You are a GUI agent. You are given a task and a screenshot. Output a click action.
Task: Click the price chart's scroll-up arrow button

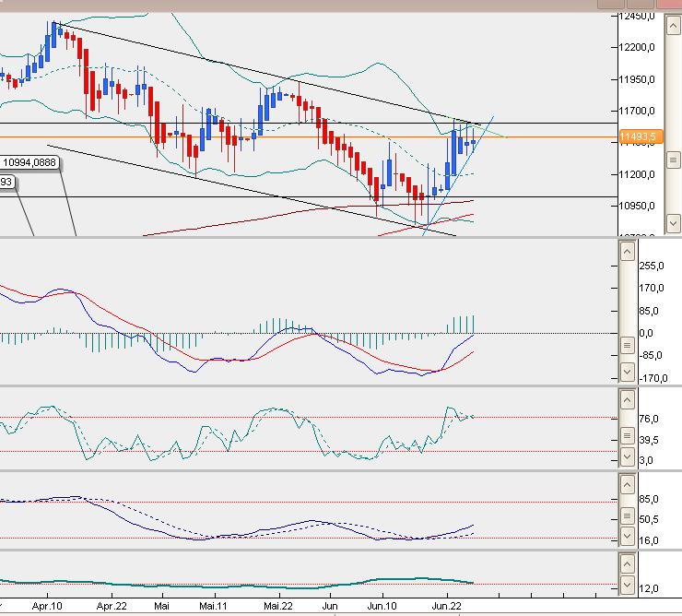pyautogui.click(x=673, y=26)
